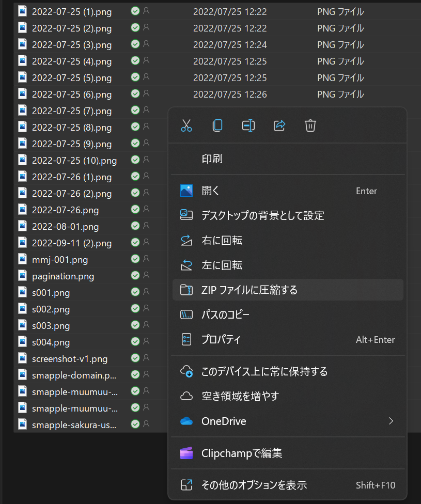Screen dimensions: 421x504
Task: Click the Share icon in context menu
Action: pyautogui.click(x=279, y=125)
